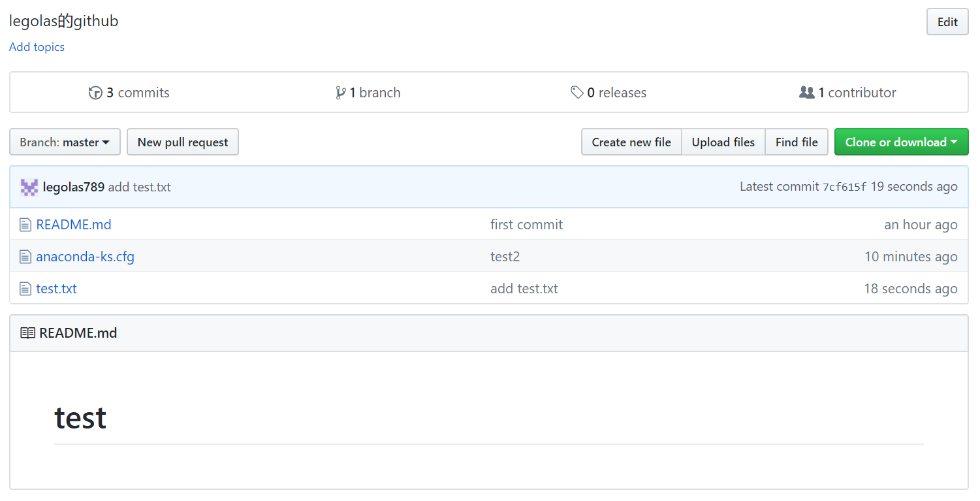Click the file icon beside anaconda-ks.cfg

(25, 257)
